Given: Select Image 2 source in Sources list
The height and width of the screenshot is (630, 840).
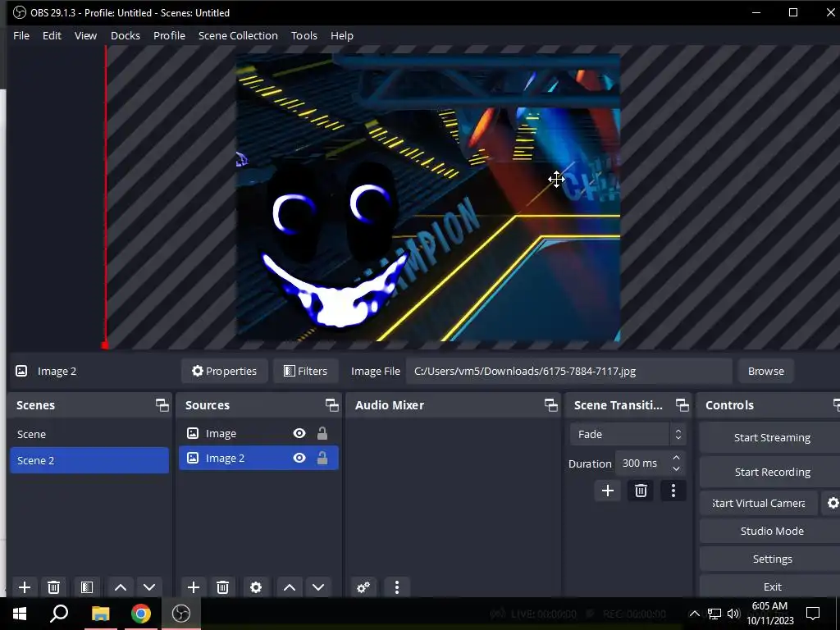Looking at the screenshot, I should 258,458.
